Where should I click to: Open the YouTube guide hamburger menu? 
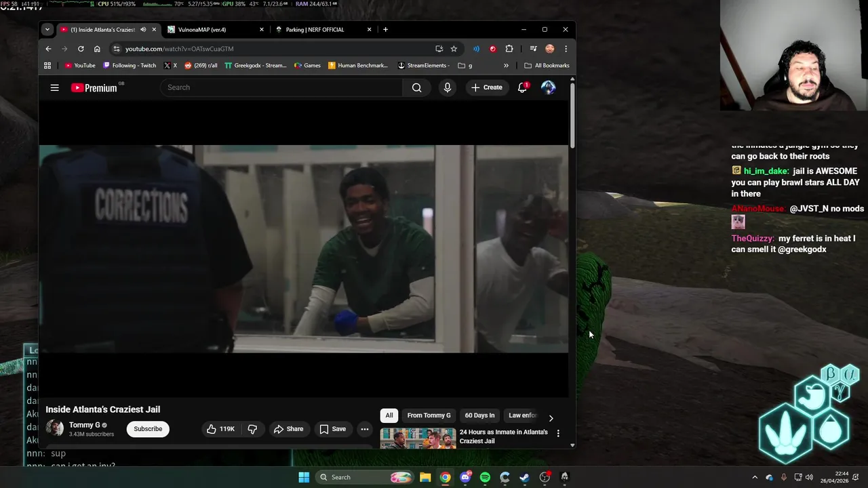(x=54, y=87)
